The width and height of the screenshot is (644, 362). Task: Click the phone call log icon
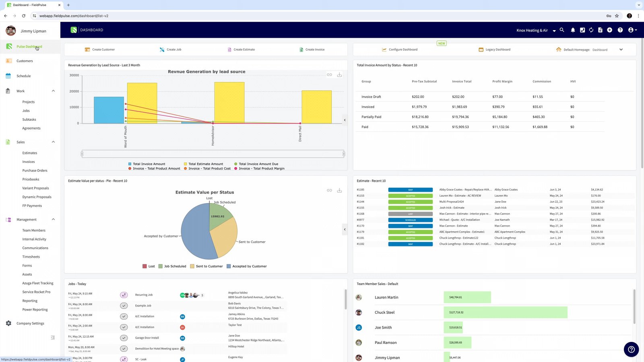582,30
